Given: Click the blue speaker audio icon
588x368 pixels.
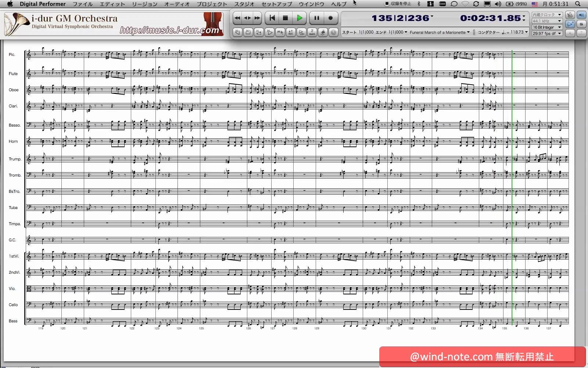Looking at the screenshot, I should (581, 15).
